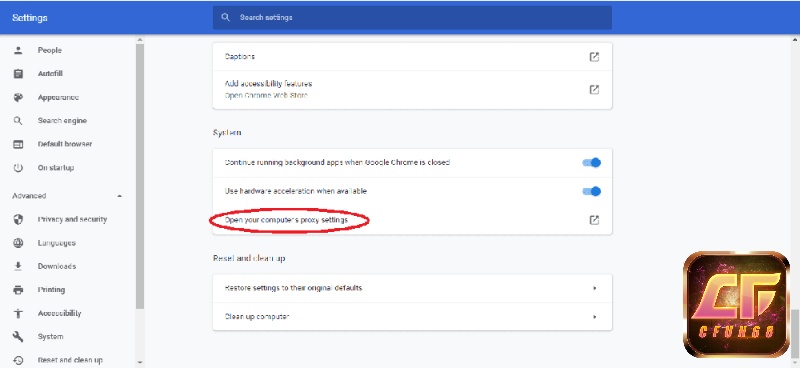Viewport: 800px width, 368px height.
Task: Disable hardware acceleration toggle
Action: [592, 191]
